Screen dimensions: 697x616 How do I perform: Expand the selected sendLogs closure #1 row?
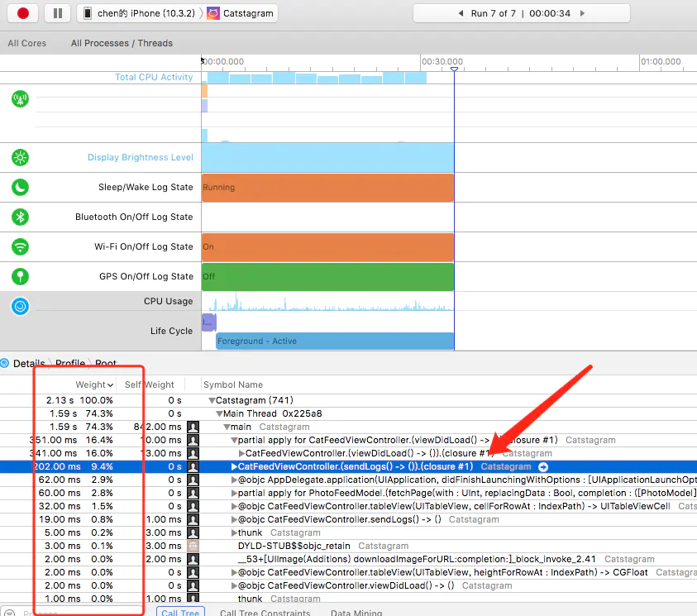[234, 466]
